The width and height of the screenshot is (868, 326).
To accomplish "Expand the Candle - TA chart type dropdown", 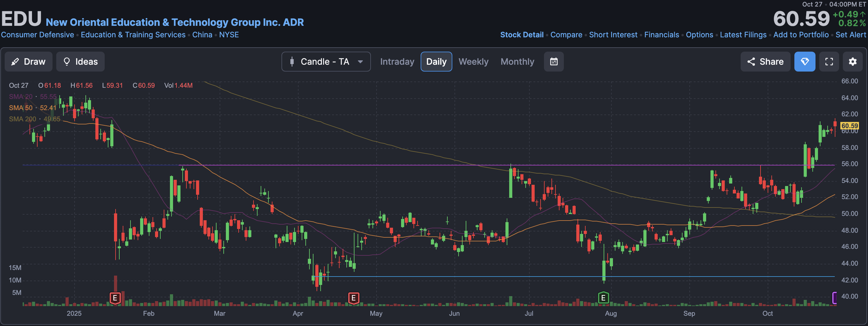I will coord(326,62).
